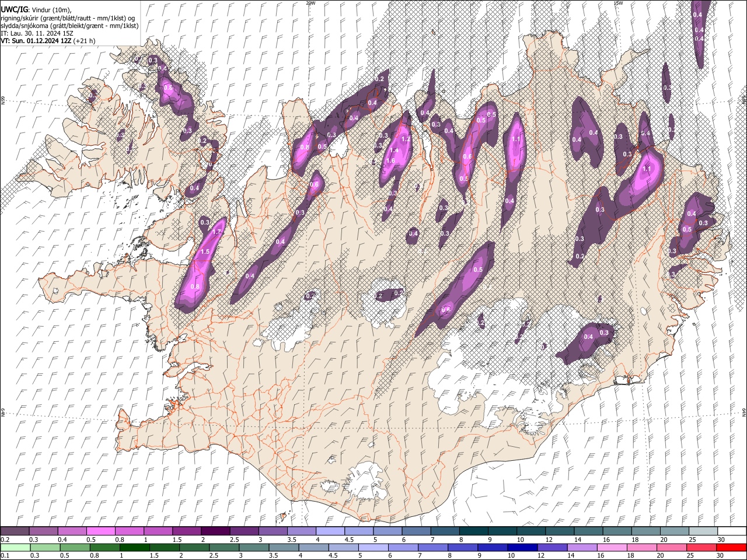Click the 'slydda/snjókoma' legend description line
Viewport: 747px width, 560px height.
point(69,26)
